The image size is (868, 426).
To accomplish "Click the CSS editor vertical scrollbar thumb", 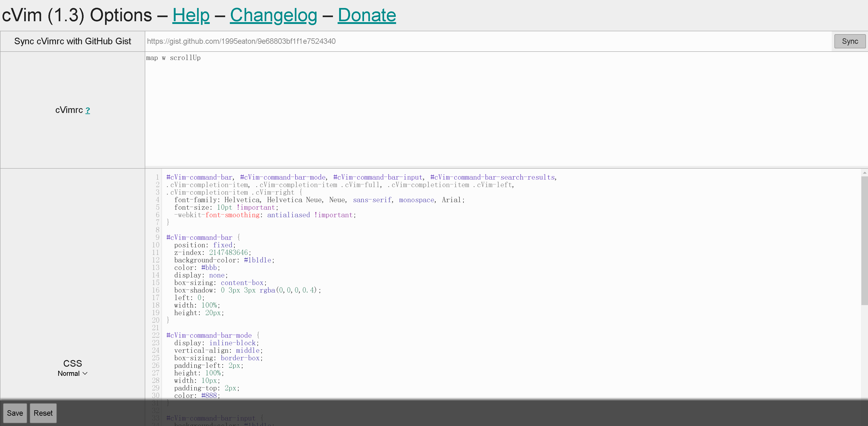I will (x=864, y=241).
